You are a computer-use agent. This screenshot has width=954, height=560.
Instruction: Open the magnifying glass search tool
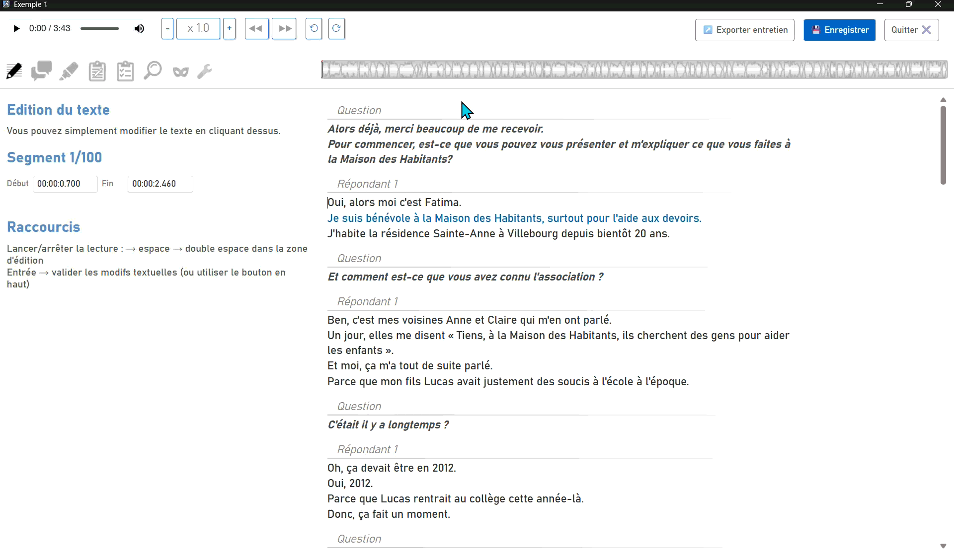153,71
